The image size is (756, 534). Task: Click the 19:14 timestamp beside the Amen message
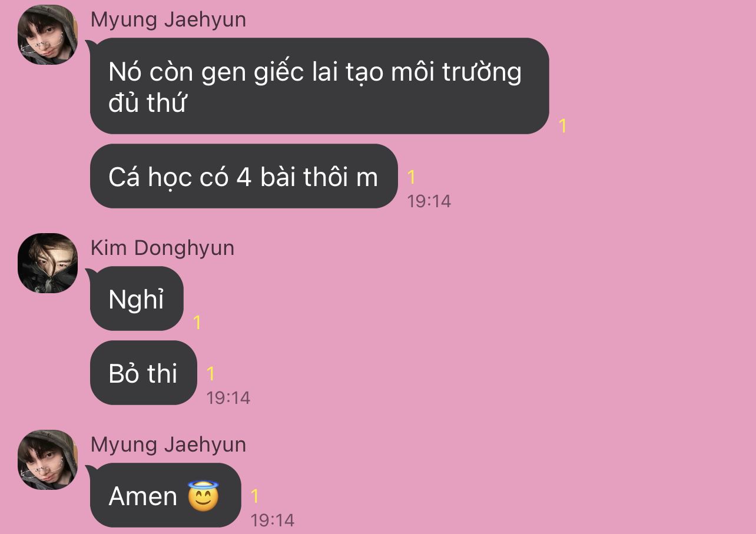pos(273,520)
